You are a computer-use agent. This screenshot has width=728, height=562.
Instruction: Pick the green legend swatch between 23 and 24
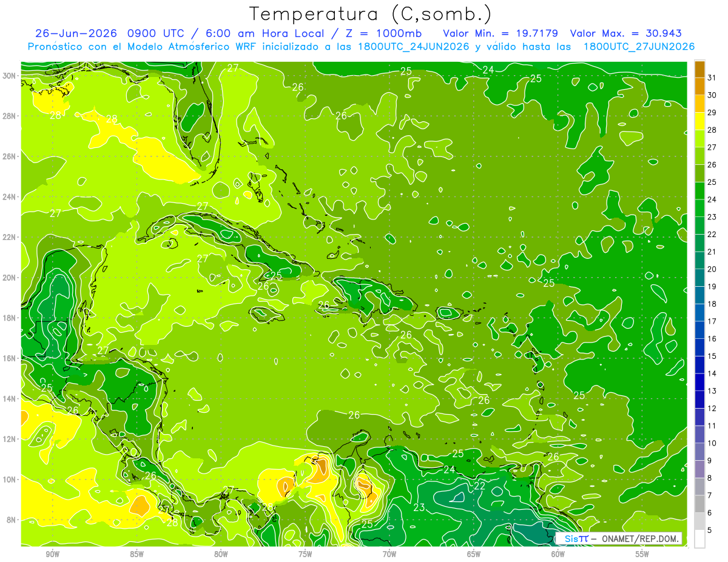(699, 208)
